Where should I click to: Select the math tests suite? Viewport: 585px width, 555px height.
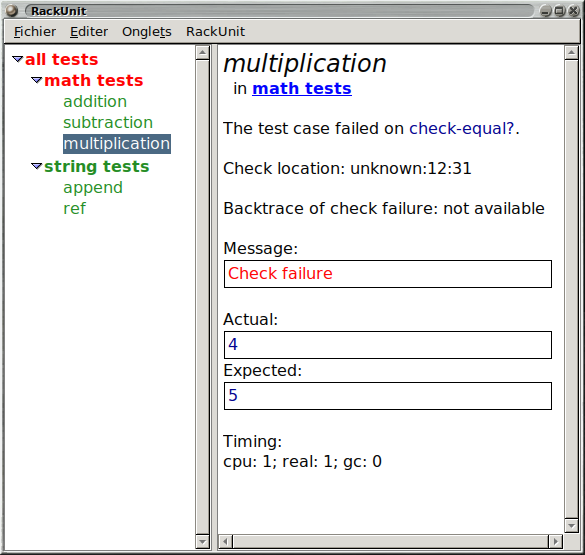94,80
